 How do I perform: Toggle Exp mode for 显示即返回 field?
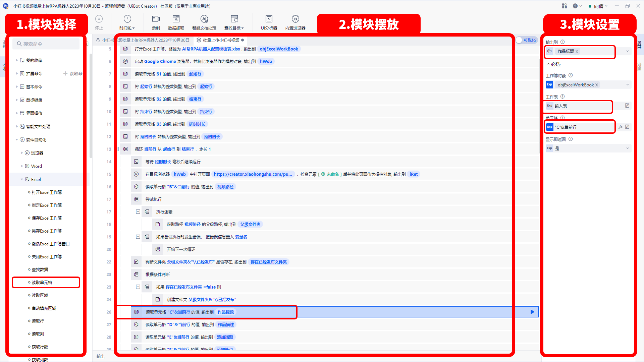tap(549, 148)
